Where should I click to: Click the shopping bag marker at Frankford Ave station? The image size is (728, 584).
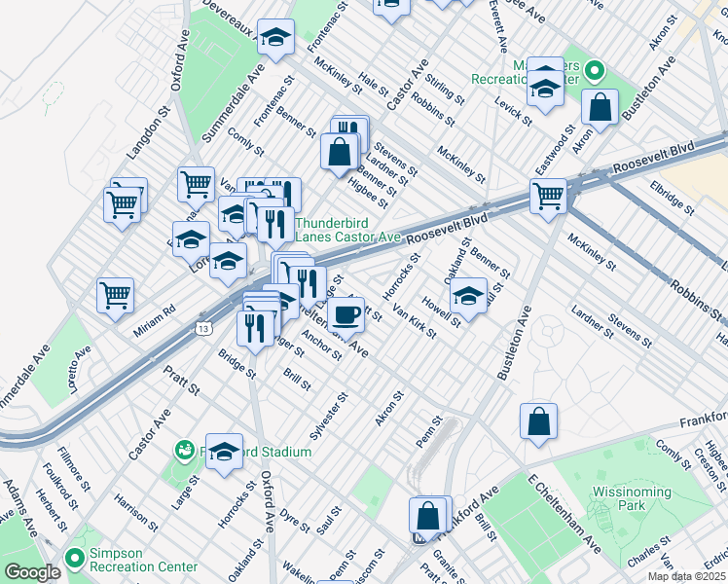click(428, 517)
